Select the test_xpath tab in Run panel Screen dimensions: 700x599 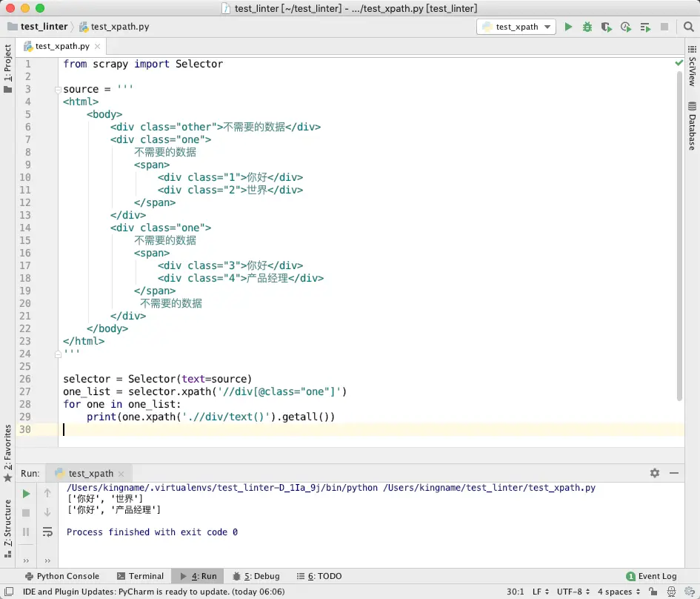coord(90,474)
